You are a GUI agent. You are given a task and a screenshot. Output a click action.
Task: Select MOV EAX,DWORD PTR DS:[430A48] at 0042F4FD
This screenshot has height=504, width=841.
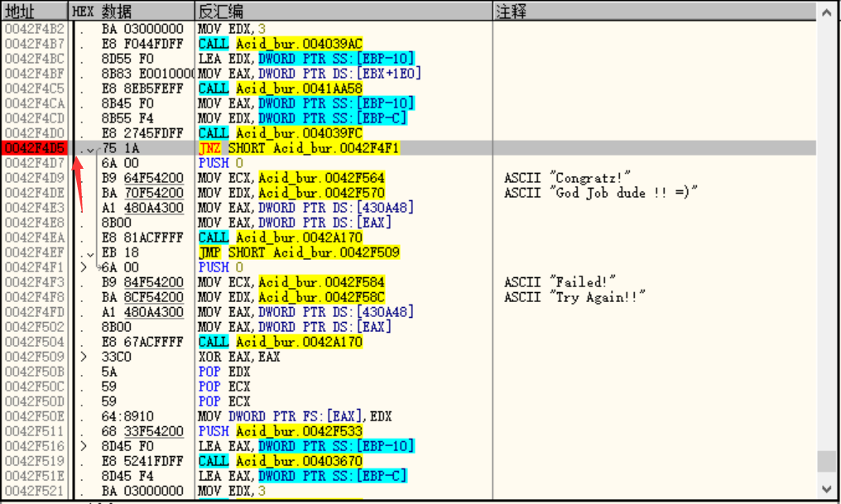point(306,312)
